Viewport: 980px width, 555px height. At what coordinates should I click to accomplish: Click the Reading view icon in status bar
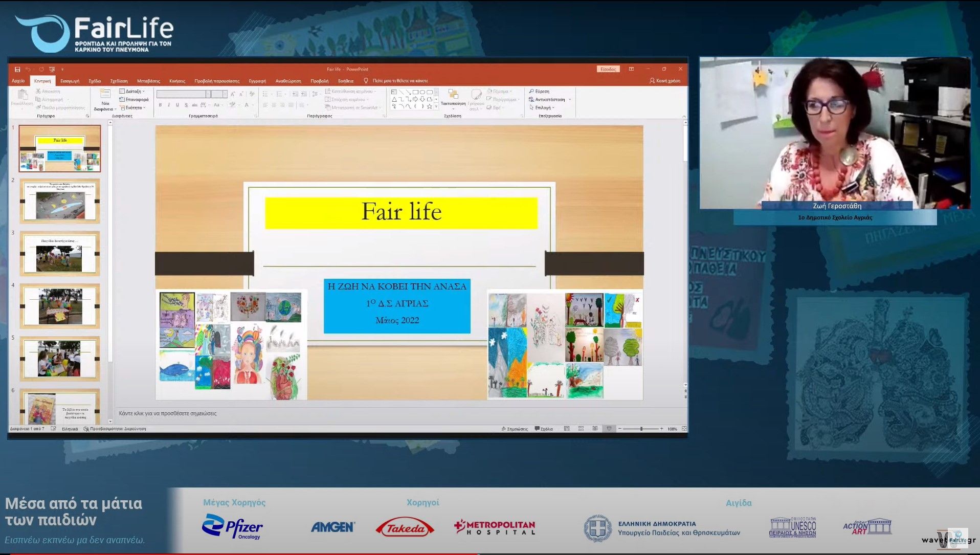595,429
